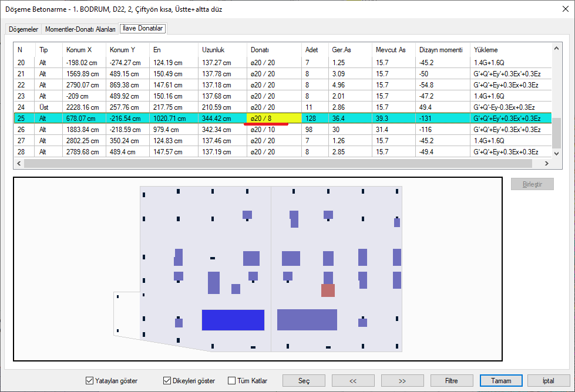Sort by the Konum X column header

84,50
